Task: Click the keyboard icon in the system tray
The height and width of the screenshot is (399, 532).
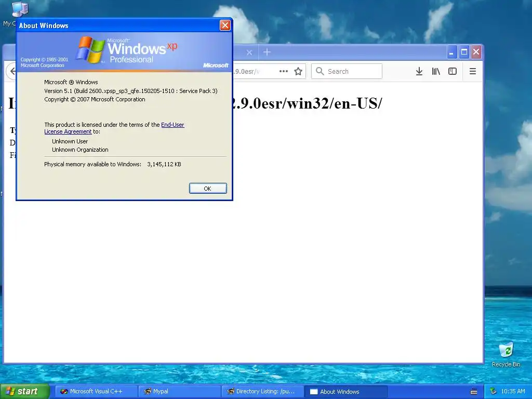Action: tap(474, 392)
